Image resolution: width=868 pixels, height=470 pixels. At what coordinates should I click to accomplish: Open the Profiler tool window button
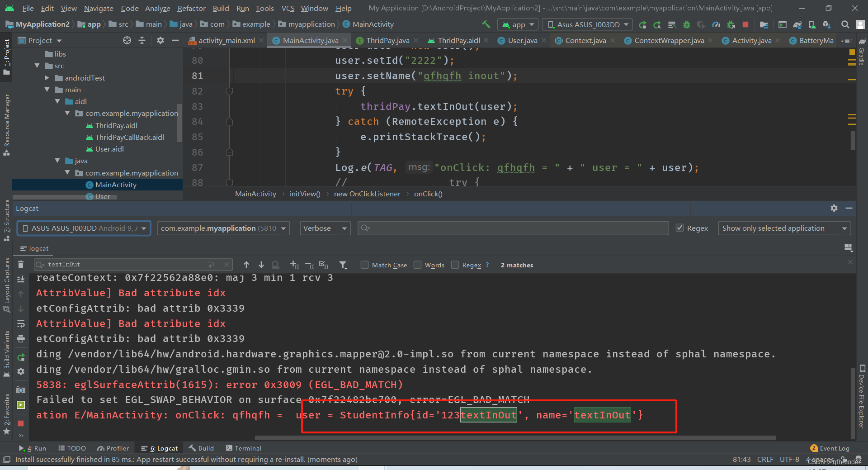click(x=113, y=448)
